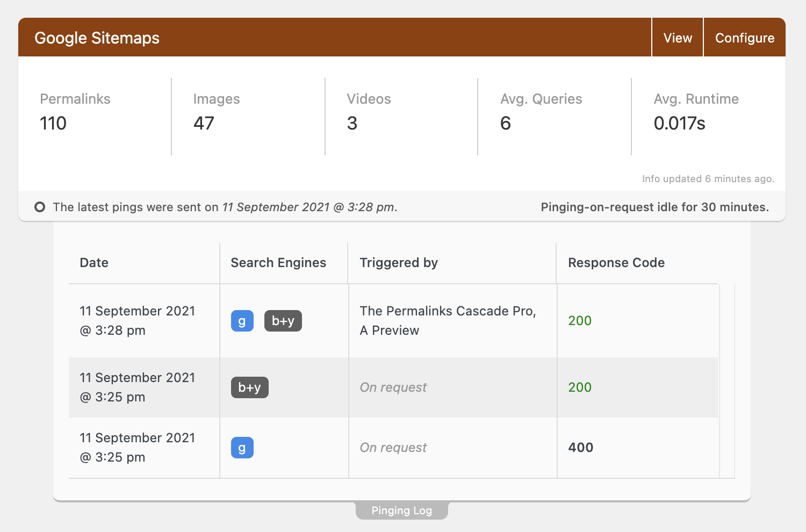
Task: Click 'On request' in the 400 response row
Action: click(x=393, y=448)
